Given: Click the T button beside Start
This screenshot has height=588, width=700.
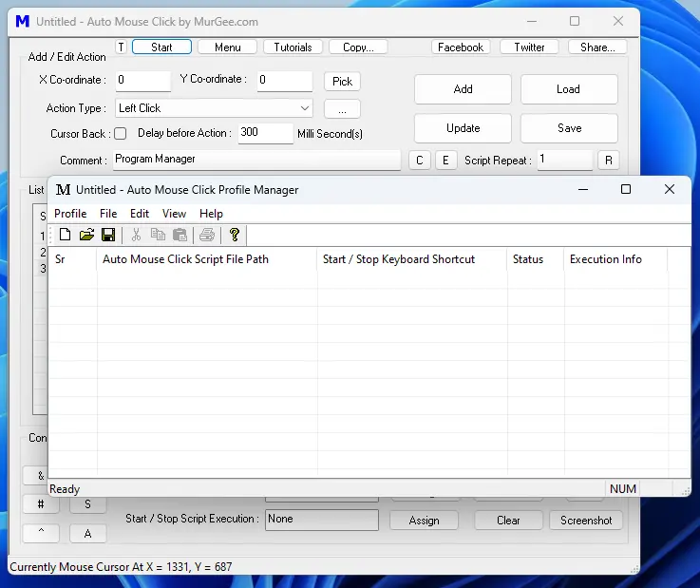Looking at the screenshot, I should (x=121, y=47).
